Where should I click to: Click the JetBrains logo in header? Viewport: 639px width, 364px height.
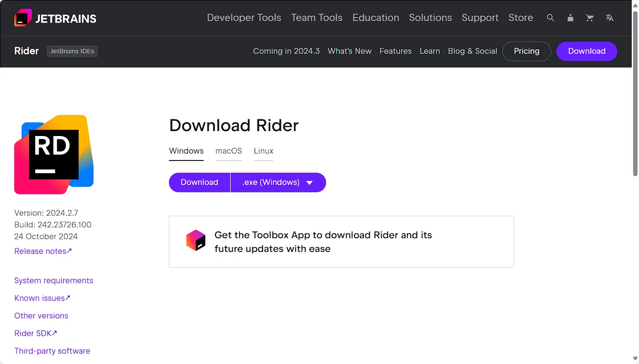click(x=55, y=18)
